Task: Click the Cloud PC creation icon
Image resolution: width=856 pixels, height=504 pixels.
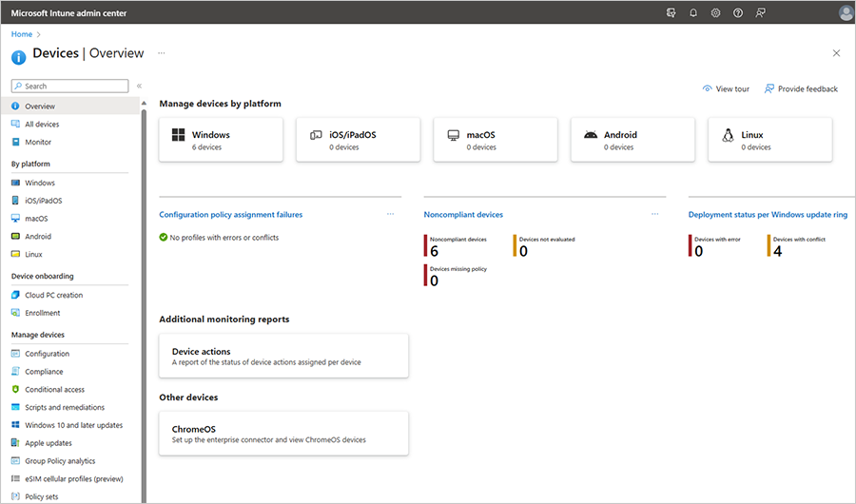Action: tap(15, 295)
